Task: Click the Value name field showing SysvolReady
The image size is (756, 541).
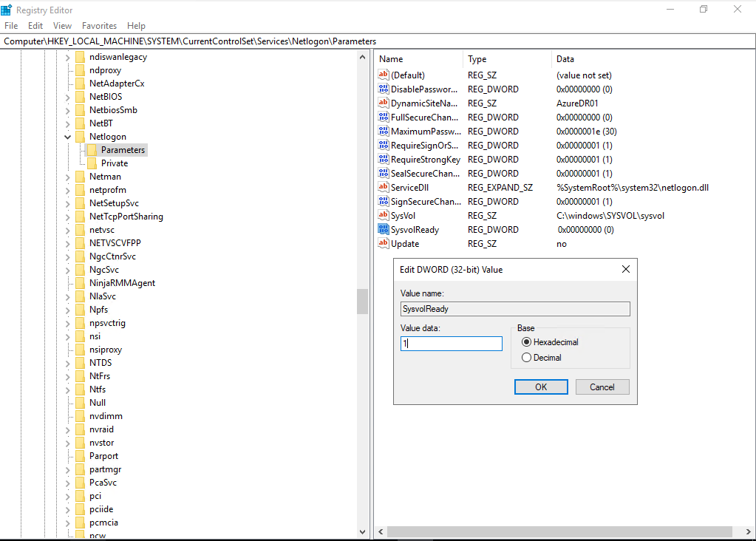Action: coord(515,309)
